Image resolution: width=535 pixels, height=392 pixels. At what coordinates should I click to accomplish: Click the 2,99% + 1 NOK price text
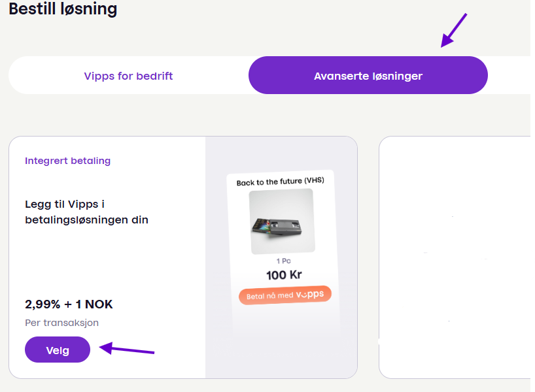click(x=69, y=304)
